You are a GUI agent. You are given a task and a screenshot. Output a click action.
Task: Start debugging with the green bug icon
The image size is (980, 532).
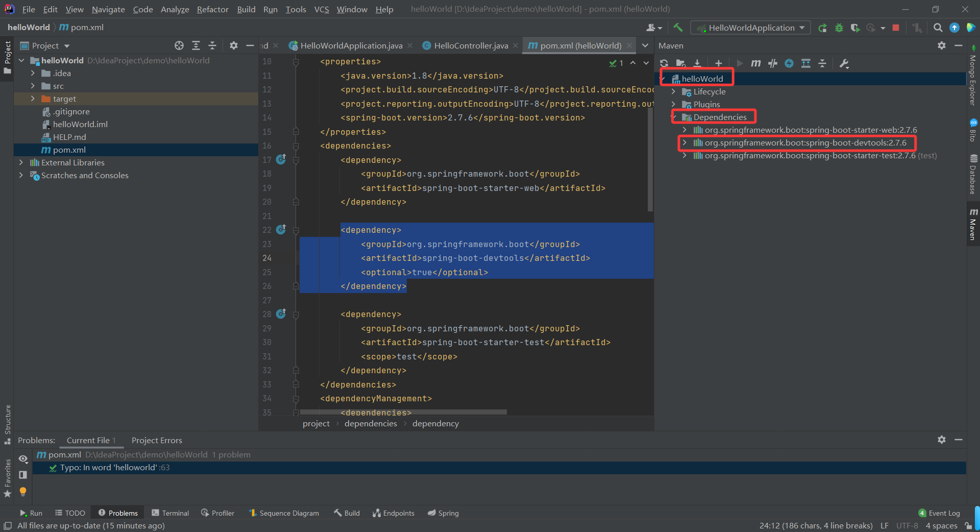[x=839, y=28]
